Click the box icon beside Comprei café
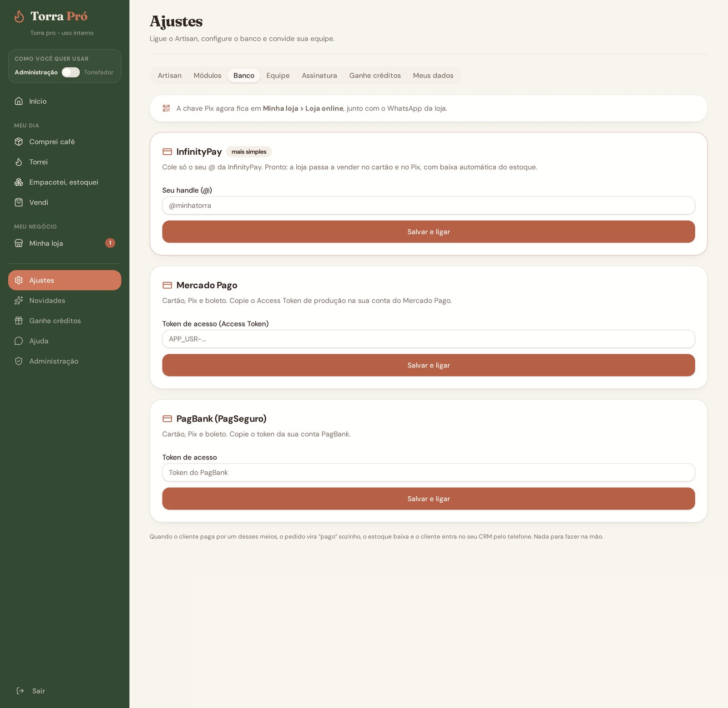728x708 pixels. pos(19,142)
